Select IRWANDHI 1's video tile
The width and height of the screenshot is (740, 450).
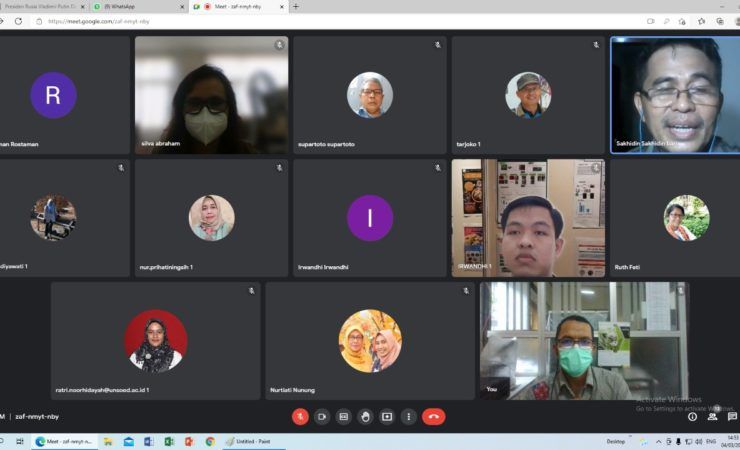point(528,218)
